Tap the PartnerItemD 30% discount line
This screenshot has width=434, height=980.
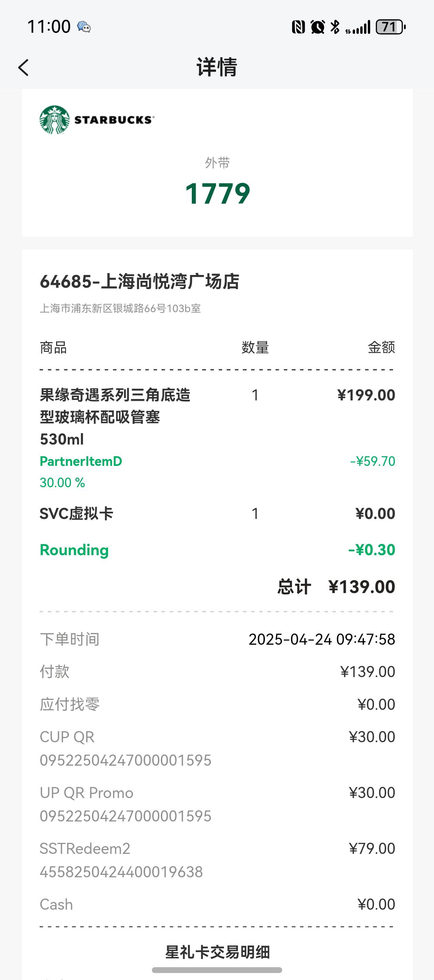[217, 472]
